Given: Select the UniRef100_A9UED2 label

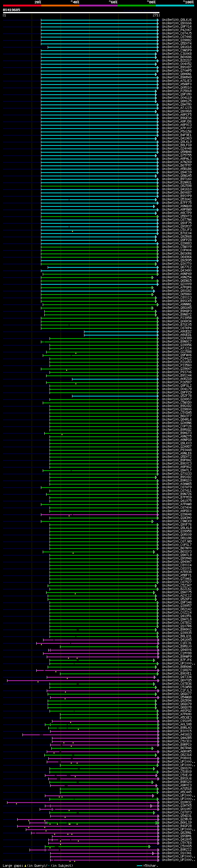Looking at the screenshot, I should 177,332.
